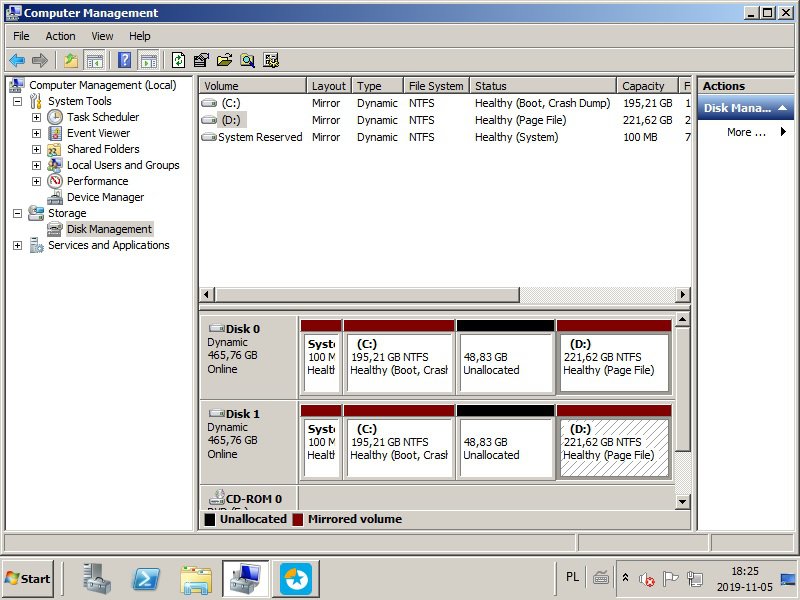Viewport: 800px width, 600px height.
Task: Expand Services and Applications node
Action: click(17, 245)
